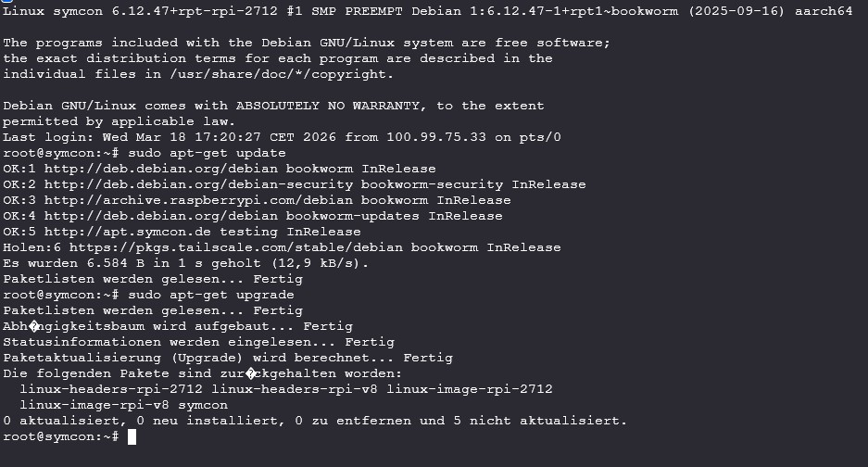Click the last 'root@symcon:~#' prompt
868x467 pixels.
pos(60,436)
